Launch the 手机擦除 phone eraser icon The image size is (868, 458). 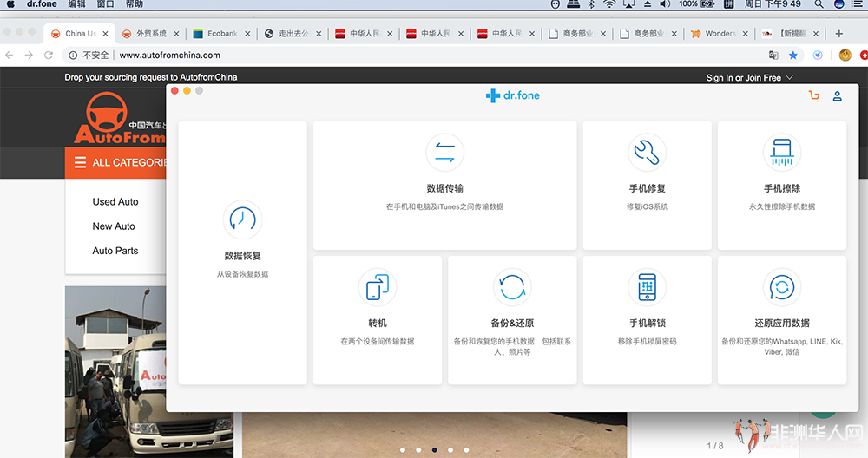click(782, 152)
